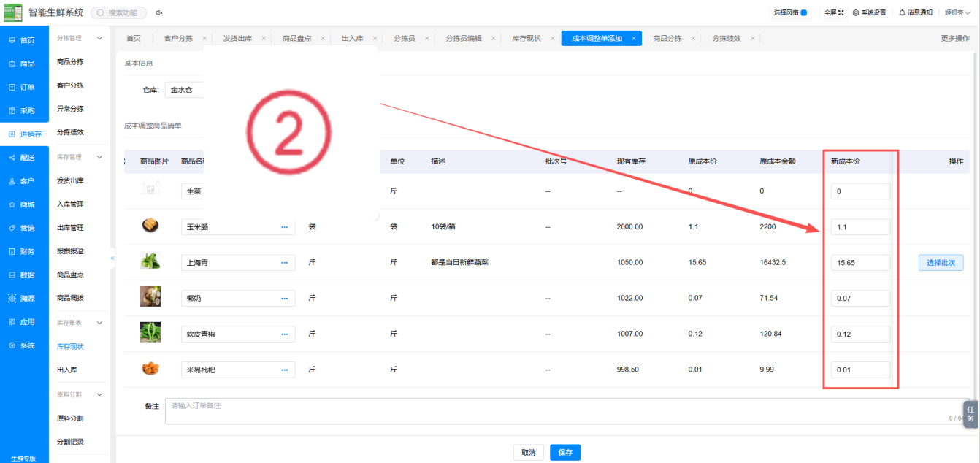The image size is (980, 463).
Task: Select the 配送 delivery sidebar icon
Action: coord(12,158)
